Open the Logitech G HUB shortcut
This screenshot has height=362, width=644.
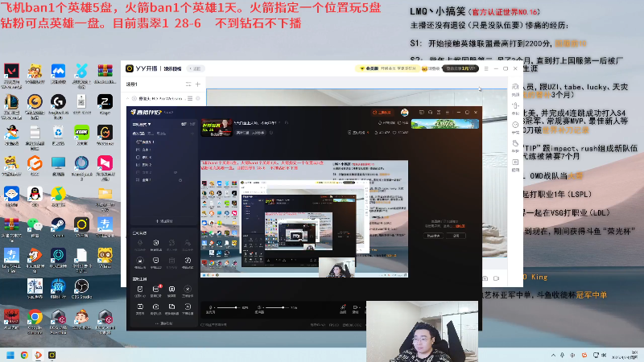[58, 102]
